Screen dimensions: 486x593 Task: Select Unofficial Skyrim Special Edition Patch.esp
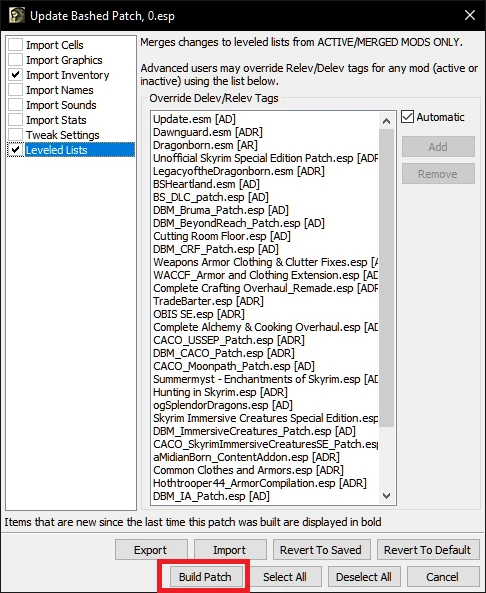pyautogui.click(x=266, y=158)
